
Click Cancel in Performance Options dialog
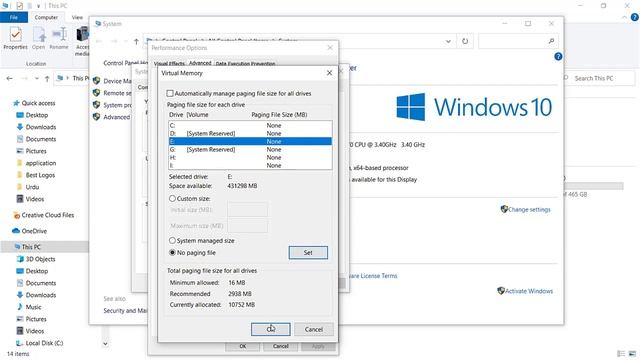pos(280,346)
